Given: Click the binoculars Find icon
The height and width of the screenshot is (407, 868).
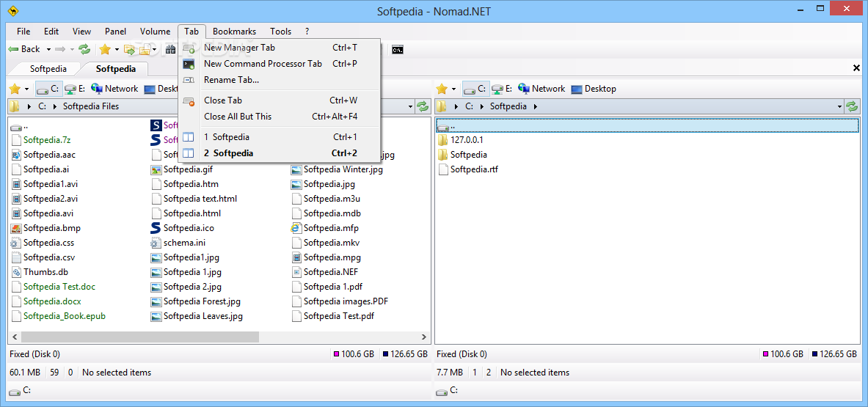Looking at the screenshot, I should tap(170, 49).
